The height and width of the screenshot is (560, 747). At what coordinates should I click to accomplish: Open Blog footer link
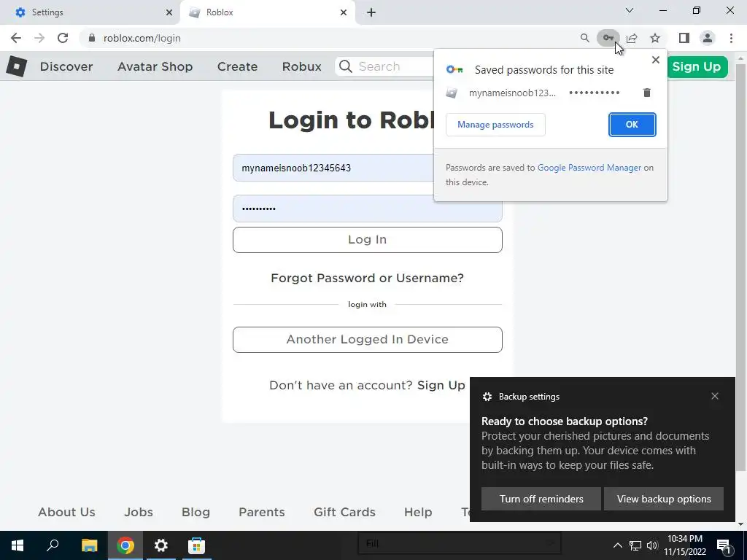[x=196, y=513]
